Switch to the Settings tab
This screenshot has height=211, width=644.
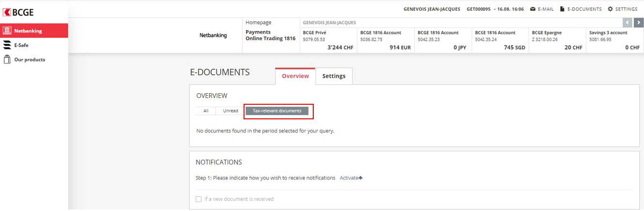[x=334, y=76]
